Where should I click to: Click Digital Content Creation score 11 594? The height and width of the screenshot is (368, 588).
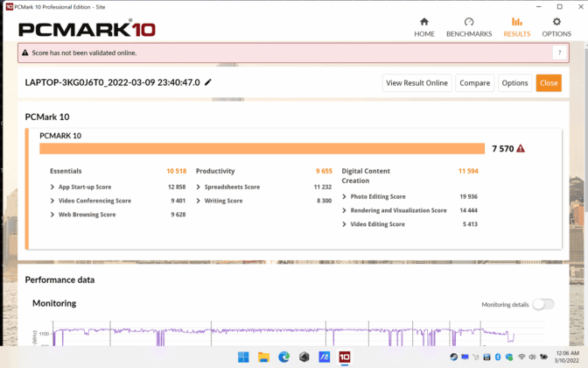[x=468, y=171]
